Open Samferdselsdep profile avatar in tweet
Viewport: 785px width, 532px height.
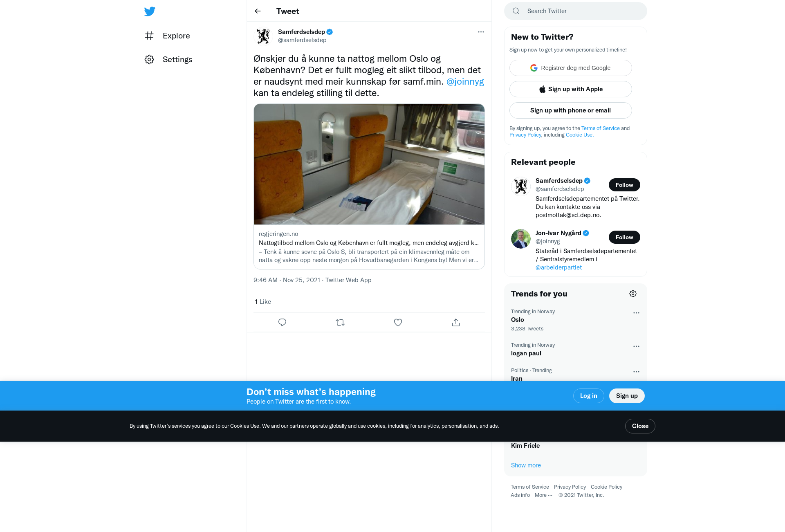pyautogui.click(x=263, y=36)
